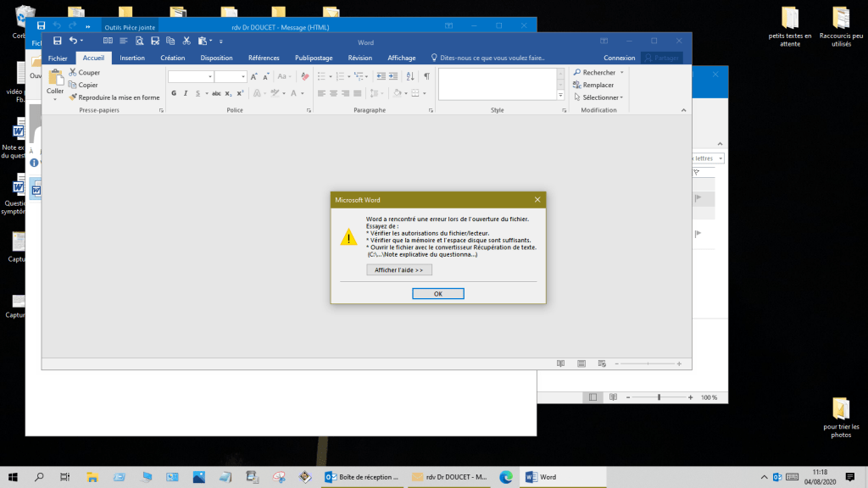Click the Rechercher magnifier in Modification group

tap(576, 73)
